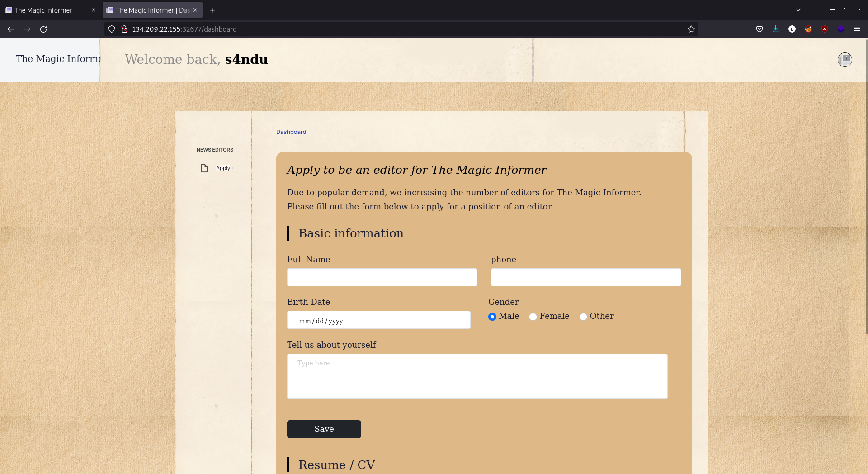Image resolution: width=868 pixels, height=474 pixels.
Task: Open the Apply link under News Editors
Action: (223, 168)
